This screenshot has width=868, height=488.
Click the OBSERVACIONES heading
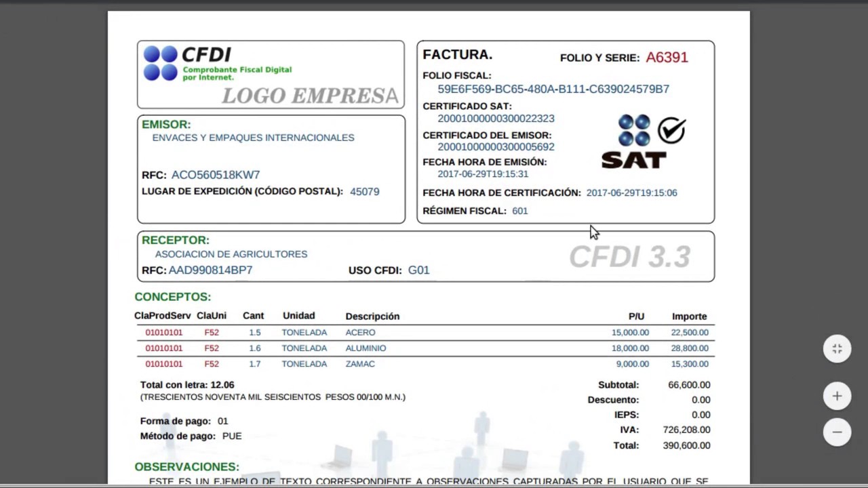click(x=186, y=467)
